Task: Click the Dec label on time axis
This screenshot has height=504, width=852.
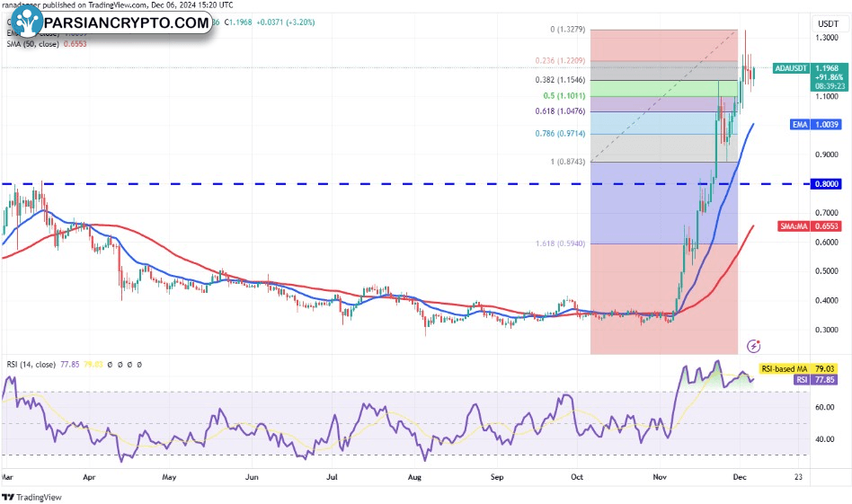Action: click(x=740, y=477)
